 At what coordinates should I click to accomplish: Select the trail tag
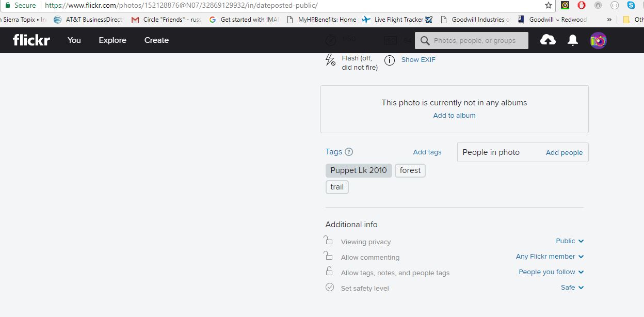(x=337, y=187)
